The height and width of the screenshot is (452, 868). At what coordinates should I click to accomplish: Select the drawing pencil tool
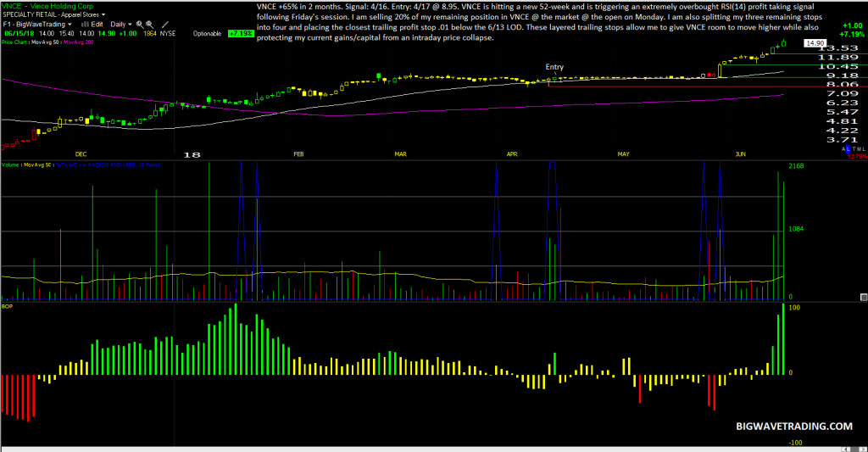pos(165,25)
